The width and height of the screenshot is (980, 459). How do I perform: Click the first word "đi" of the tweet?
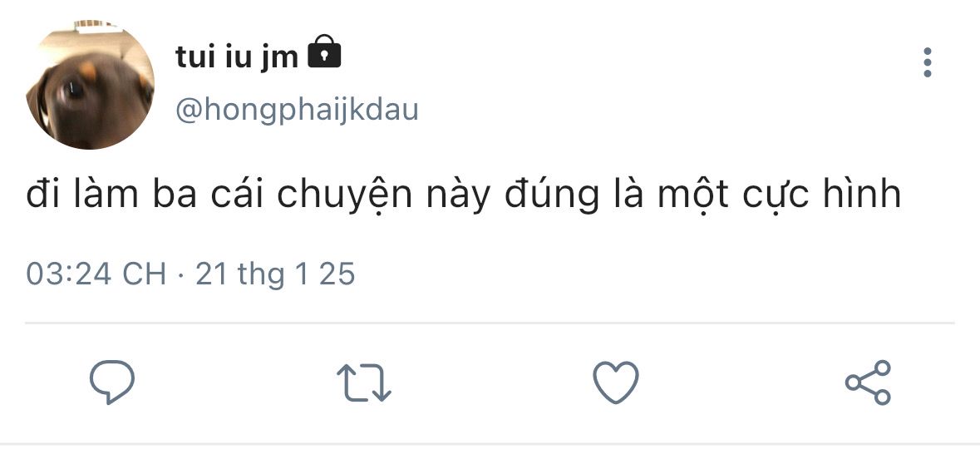click(42, 196)
